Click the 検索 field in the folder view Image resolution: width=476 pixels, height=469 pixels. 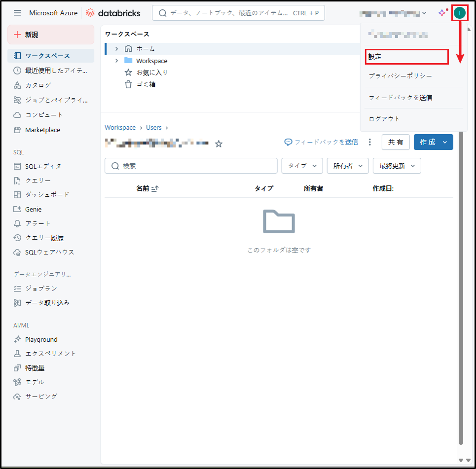tap(191, 166)
